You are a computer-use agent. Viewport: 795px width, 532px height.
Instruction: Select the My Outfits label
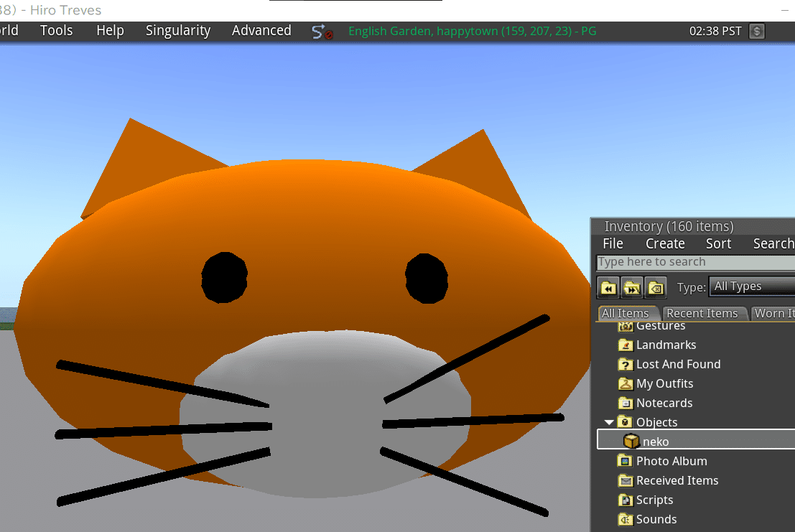(x=665, y=383)
